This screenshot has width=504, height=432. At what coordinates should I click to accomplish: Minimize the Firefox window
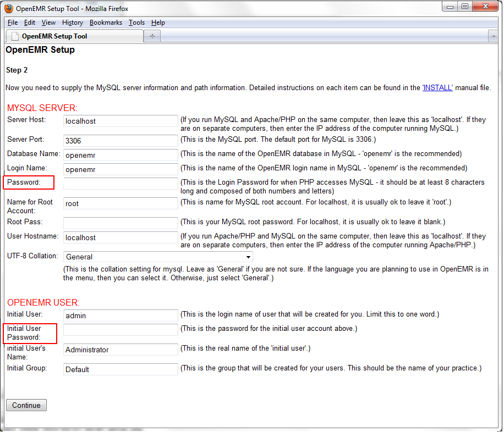tap(450, 7)
